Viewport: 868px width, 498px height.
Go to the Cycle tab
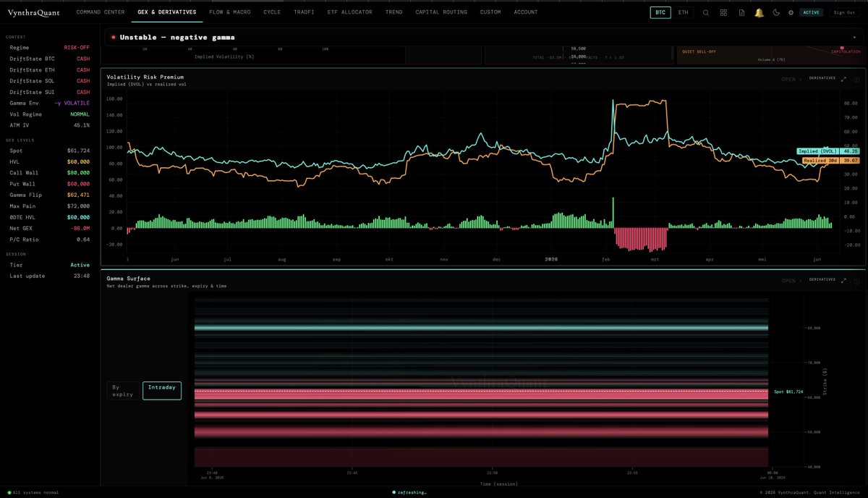272,12
